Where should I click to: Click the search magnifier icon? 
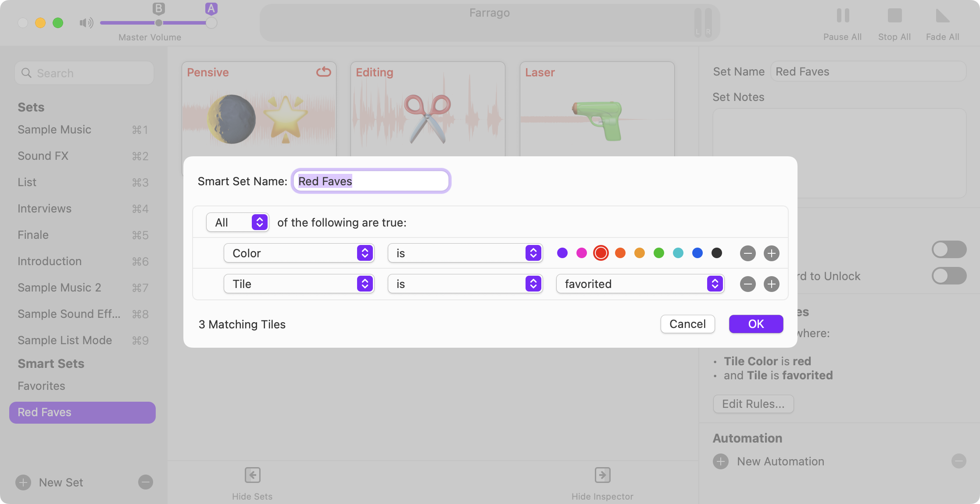point(26,73)
